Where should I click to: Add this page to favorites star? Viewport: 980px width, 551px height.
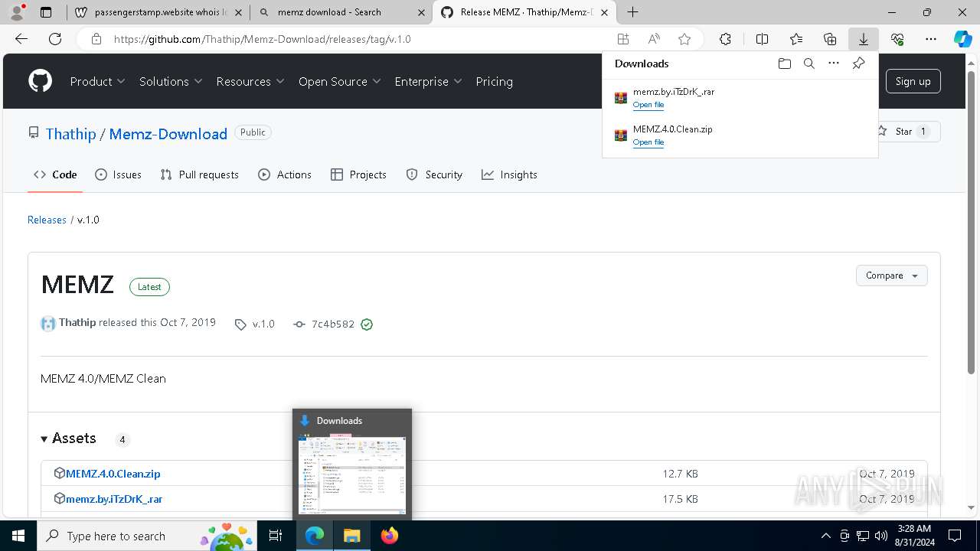click(x=684, y=39)
